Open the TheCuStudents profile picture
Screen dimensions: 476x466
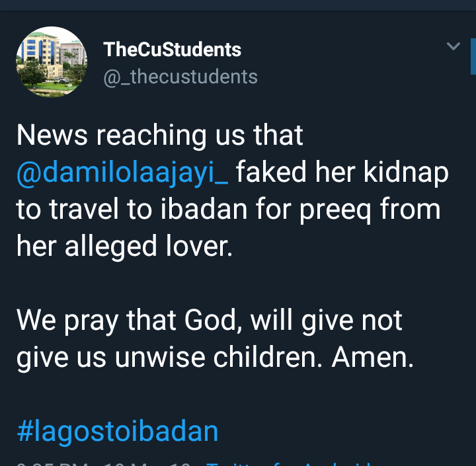point(52,63)
